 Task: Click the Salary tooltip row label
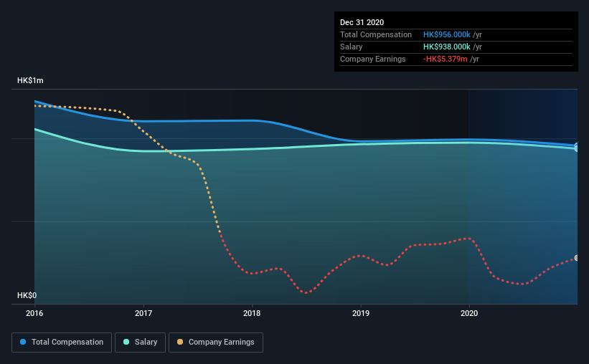(352, 47)
